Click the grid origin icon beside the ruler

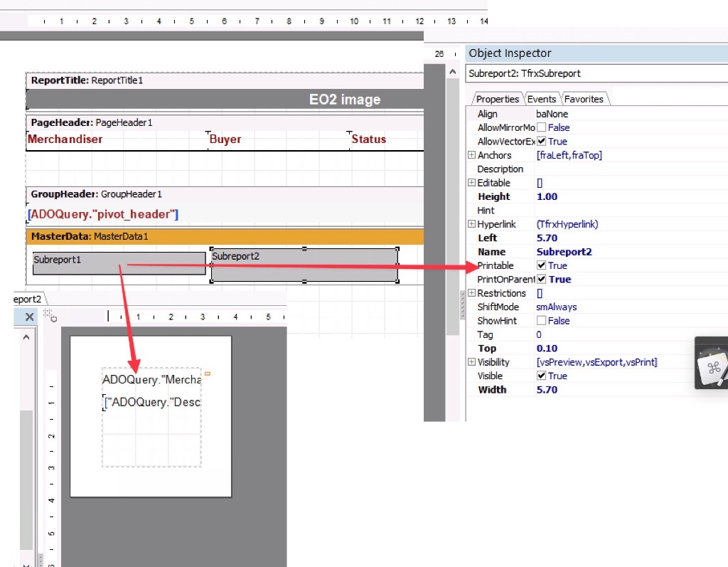[50, 315]
